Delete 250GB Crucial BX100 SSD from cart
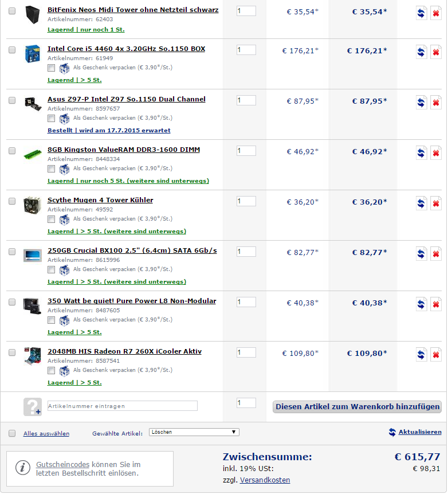Viewport: 448px width, 494px height. click(436, 254)
